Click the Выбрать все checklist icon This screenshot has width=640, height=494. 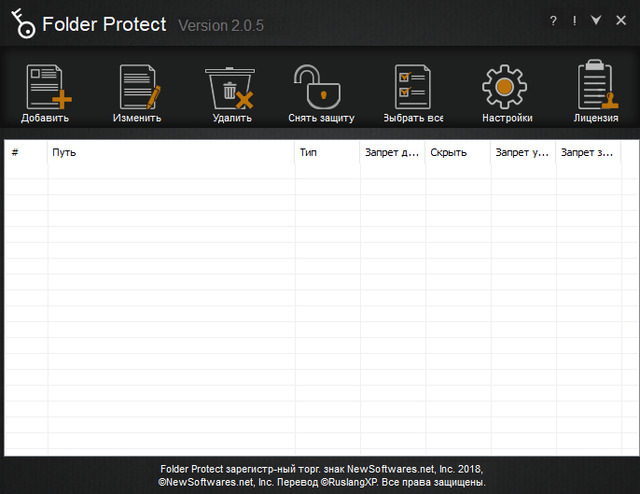coord(412,88)
